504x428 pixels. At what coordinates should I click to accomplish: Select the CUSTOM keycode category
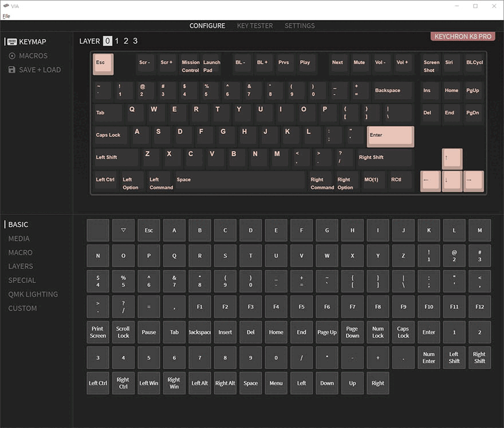(22, 308)
